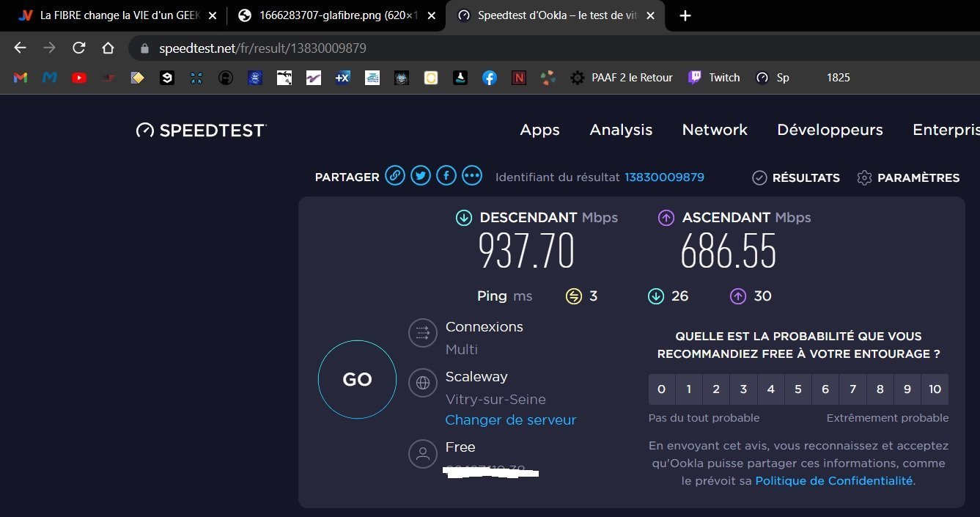Go to the browser home page icon
Viewport: 980px width, 517px height.
pyautogui.click(x=108, y=48)
